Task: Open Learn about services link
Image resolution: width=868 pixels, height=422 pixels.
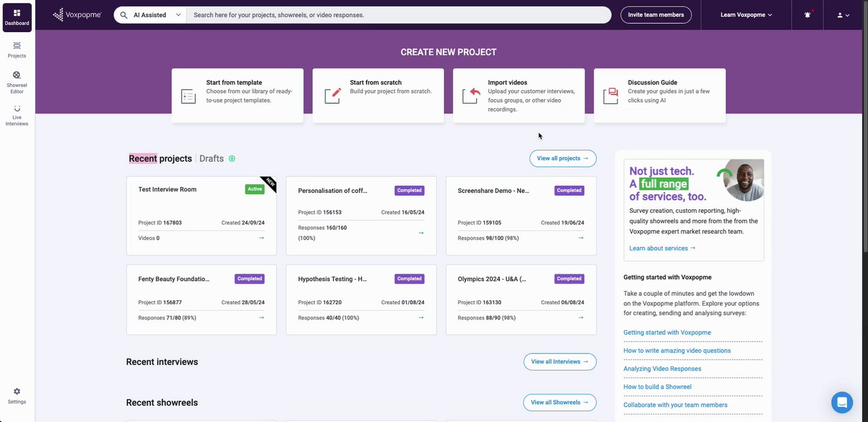Action: point(662,249)
